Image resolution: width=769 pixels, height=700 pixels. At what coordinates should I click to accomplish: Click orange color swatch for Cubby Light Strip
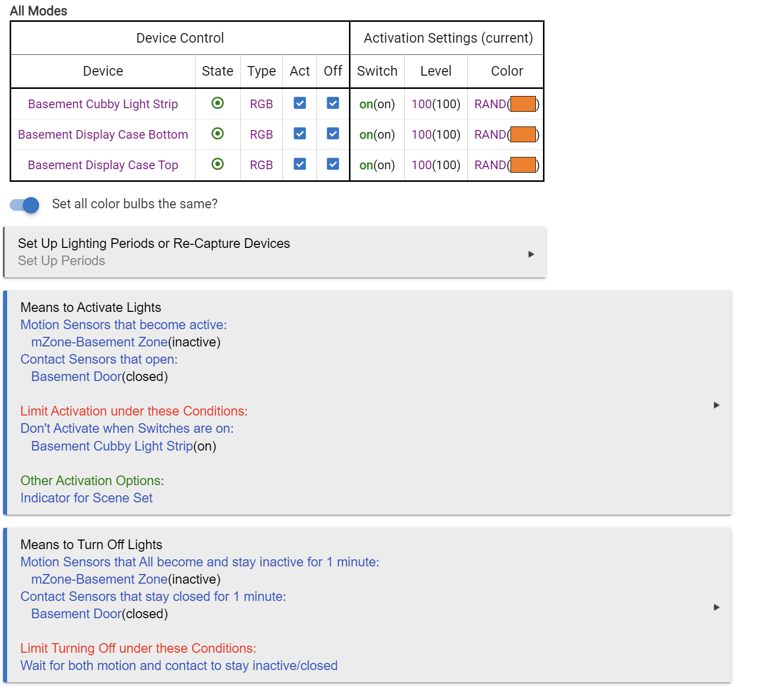tap(523, 104)
